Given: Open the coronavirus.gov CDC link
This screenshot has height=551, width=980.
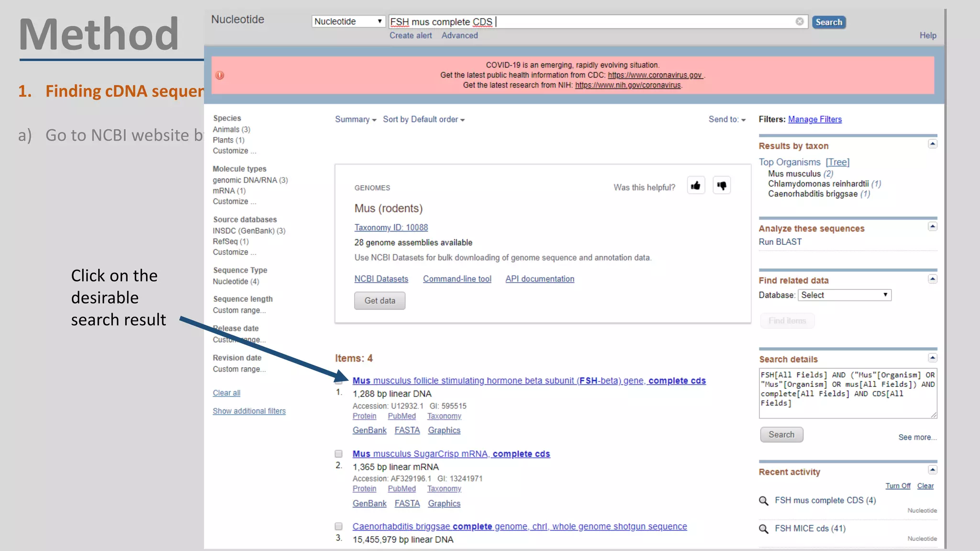Looking at the screenshot, I should (x=655, y=75).
